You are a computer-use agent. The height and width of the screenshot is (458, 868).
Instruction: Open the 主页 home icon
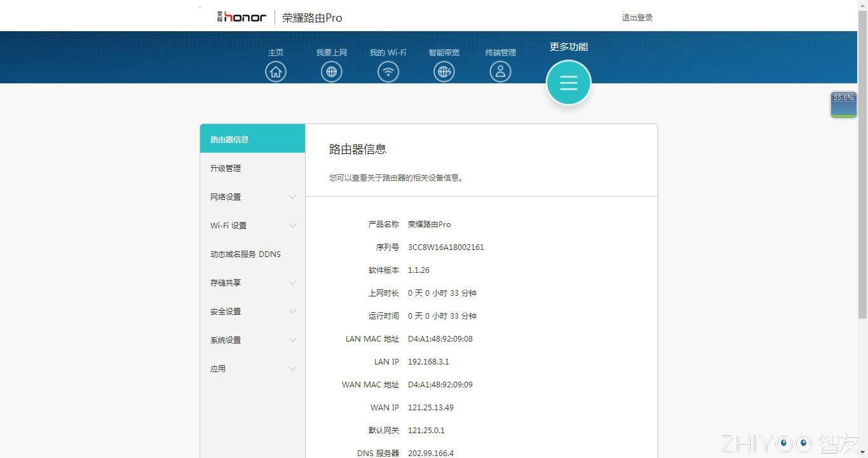(276, 71)
